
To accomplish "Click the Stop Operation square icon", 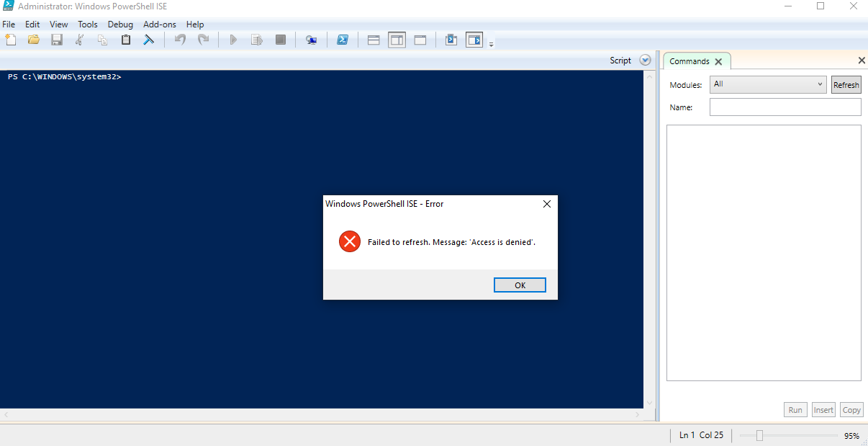I will pyautogui.click(x=281, y=40).
